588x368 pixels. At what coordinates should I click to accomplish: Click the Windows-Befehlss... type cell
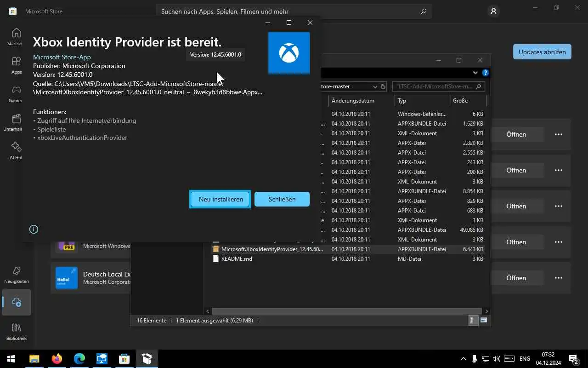pos(422,114)
